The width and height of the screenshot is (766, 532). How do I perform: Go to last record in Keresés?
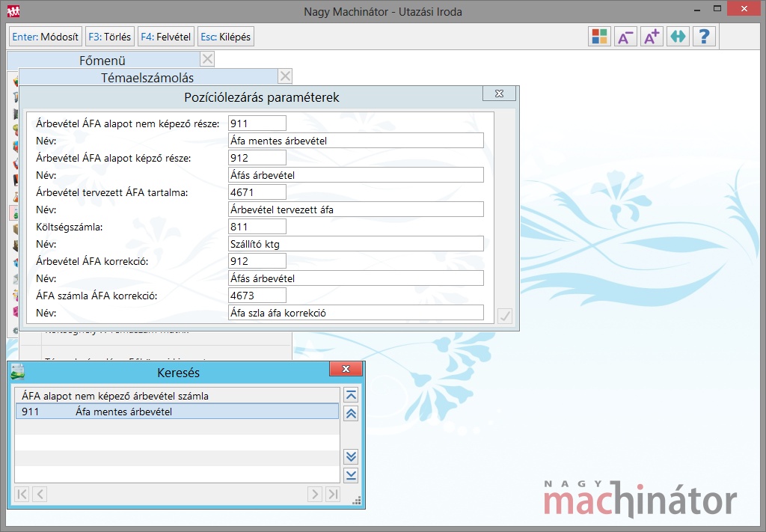(x=333, y=495)
